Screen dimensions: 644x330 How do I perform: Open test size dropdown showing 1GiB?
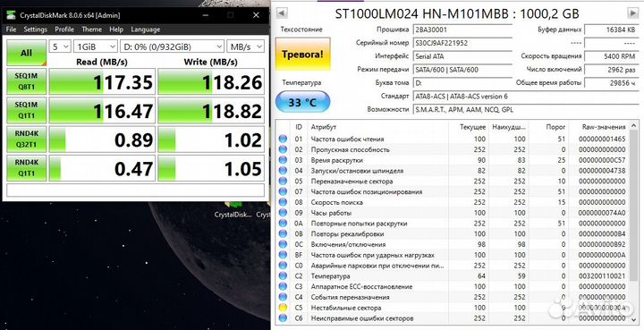pos(96,47)
